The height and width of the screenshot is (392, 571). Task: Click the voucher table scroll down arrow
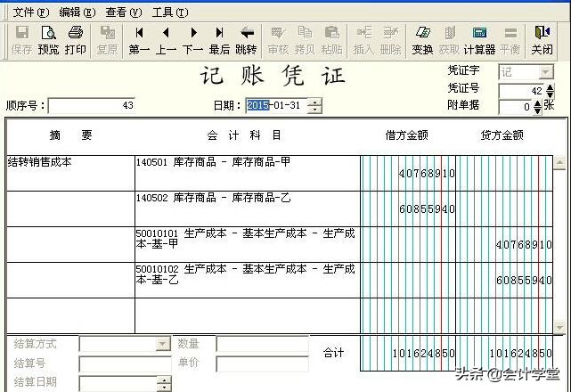(x=560, y=328)
